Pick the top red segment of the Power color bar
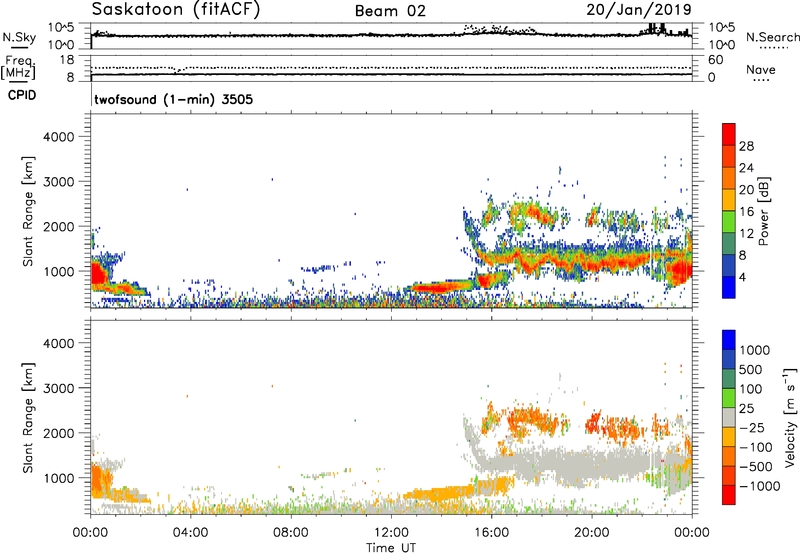The width and height of the screenshot is (800, 554). click(x=729, y=134)
